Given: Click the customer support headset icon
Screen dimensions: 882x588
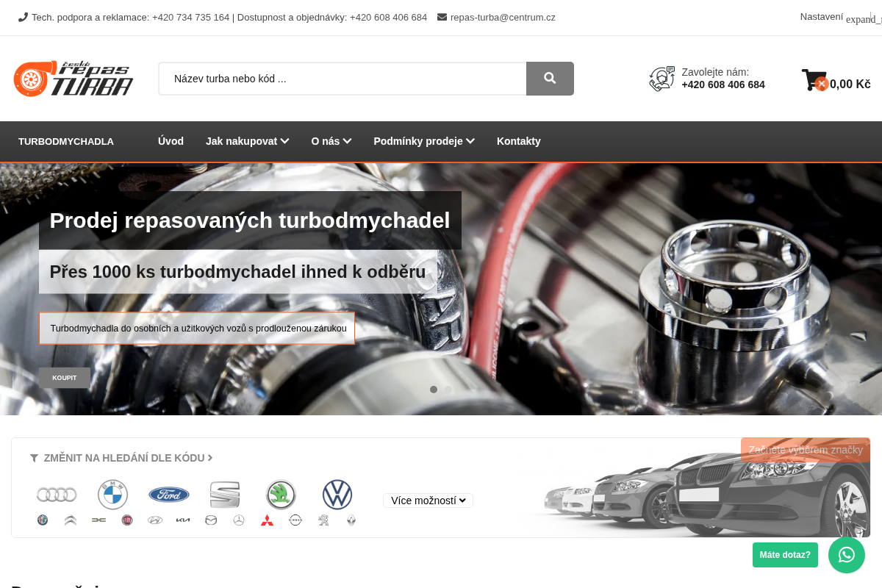Looking at the screenshot, I should click(661, 79).
